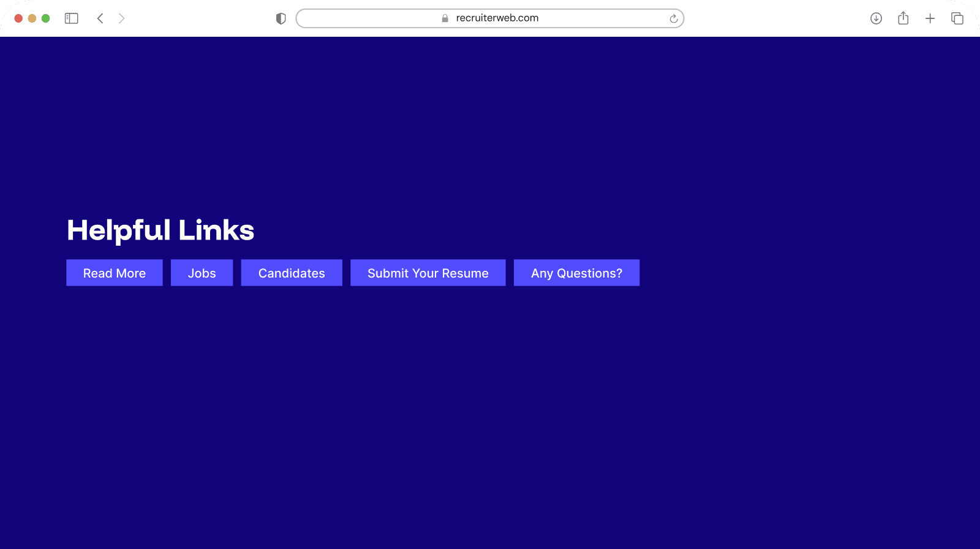Click the Helpful Links heading
Image resolution: width=980 pixels, height=549 pixels.
160,230
